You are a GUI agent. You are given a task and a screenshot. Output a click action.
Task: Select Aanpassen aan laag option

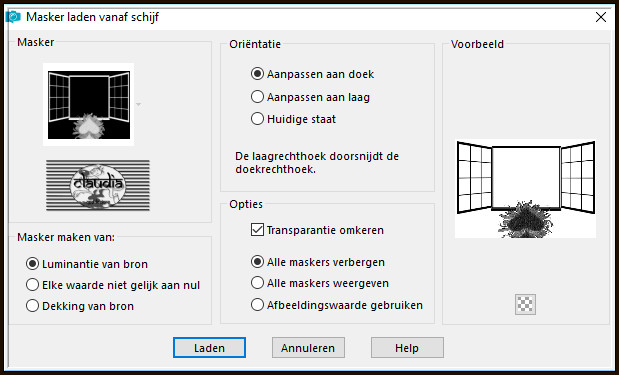point(310,97)
